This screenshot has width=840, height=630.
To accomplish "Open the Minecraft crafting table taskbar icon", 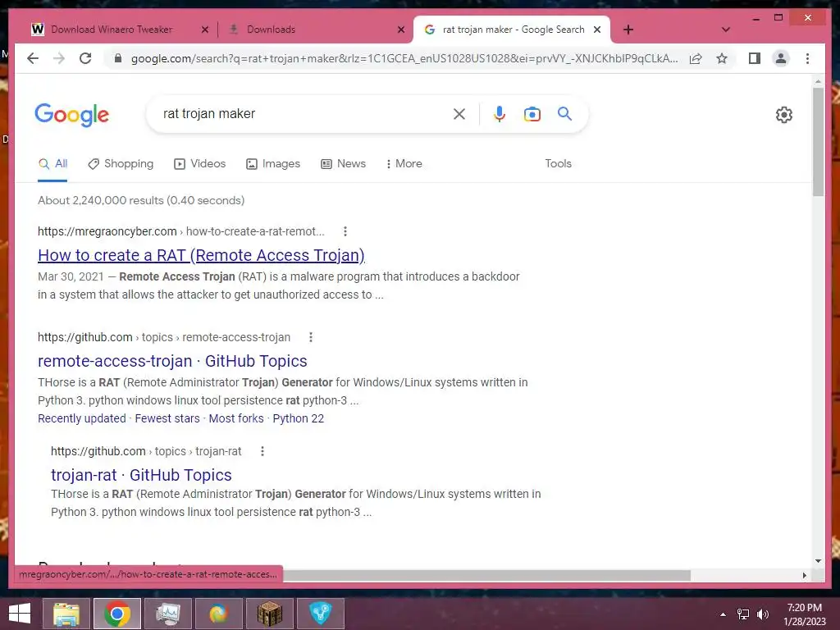I will tap(269, 614).
